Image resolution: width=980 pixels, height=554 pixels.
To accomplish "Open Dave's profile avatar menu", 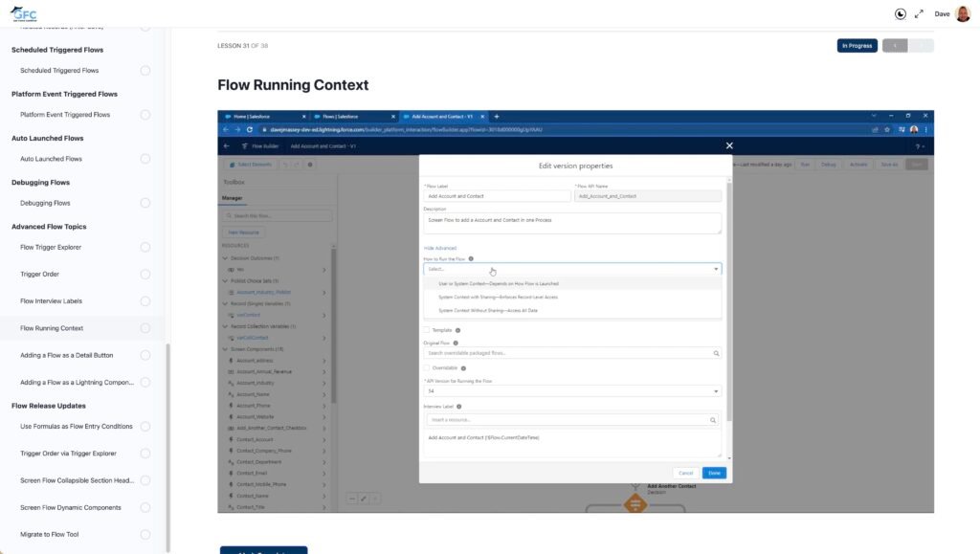I will pos(963,13).
